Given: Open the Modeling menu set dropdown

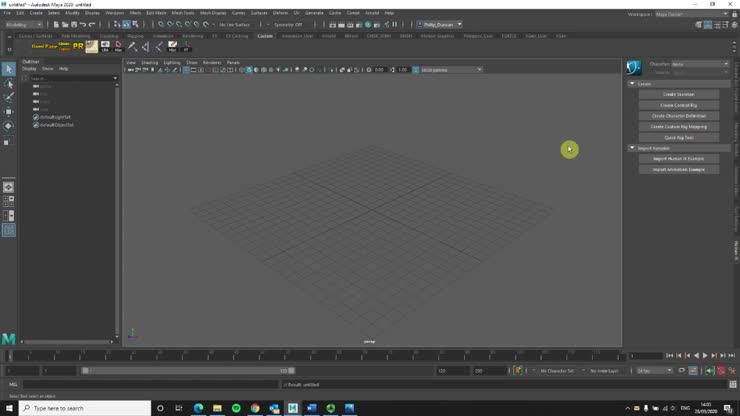Looking at the screenshot, I should pyautogui.click(x=23, y=24).
